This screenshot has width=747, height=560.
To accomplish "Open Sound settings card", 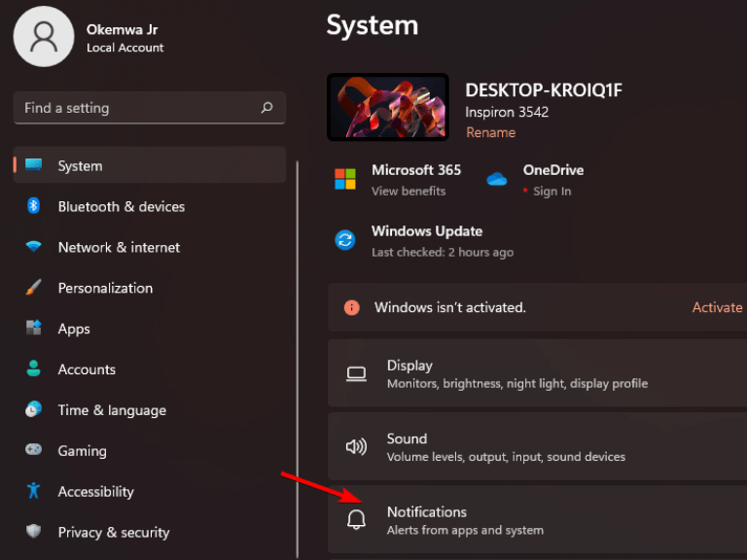I will point(537,446).
